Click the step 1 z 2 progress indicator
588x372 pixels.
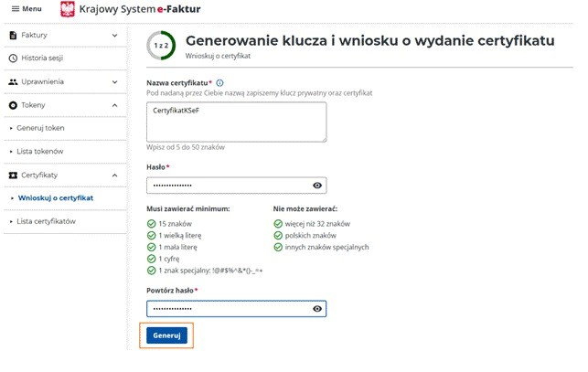[x=161, y=46]
